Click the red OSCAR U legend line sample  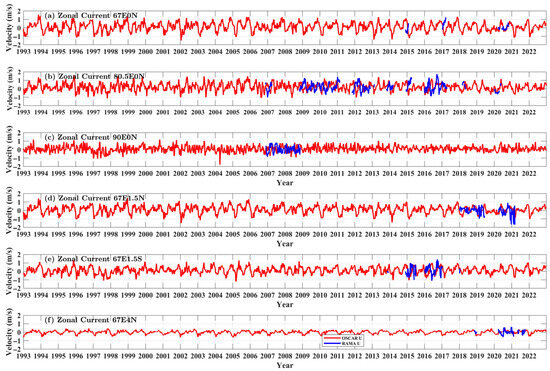(x=331, y=338)
